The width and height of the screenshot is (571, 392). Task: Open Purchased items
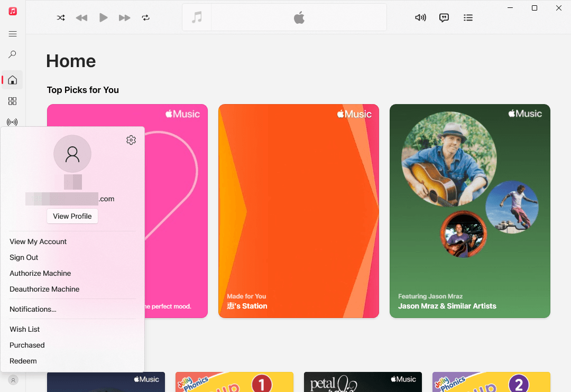pos(27,345)
